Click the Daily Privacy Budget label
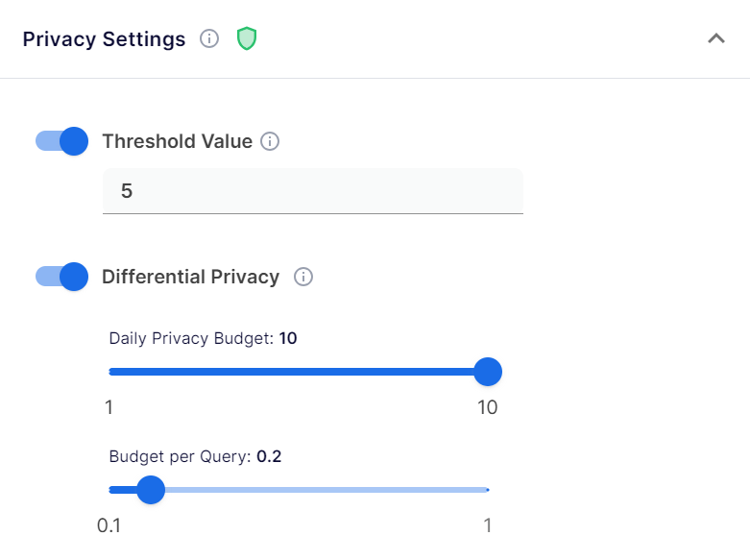Image resolution: width=750 pixels, height=560 pixels. click(203, 338)
